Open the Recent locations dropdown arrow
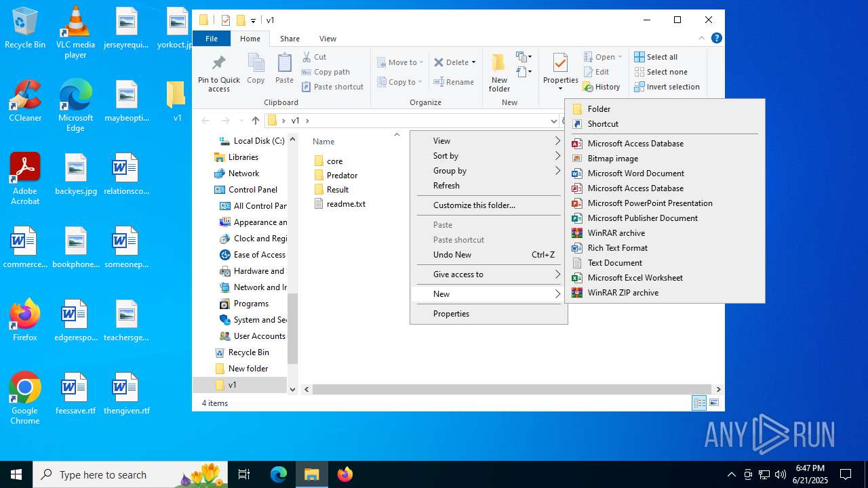The image size is (868, 488). tap(241, 121)
